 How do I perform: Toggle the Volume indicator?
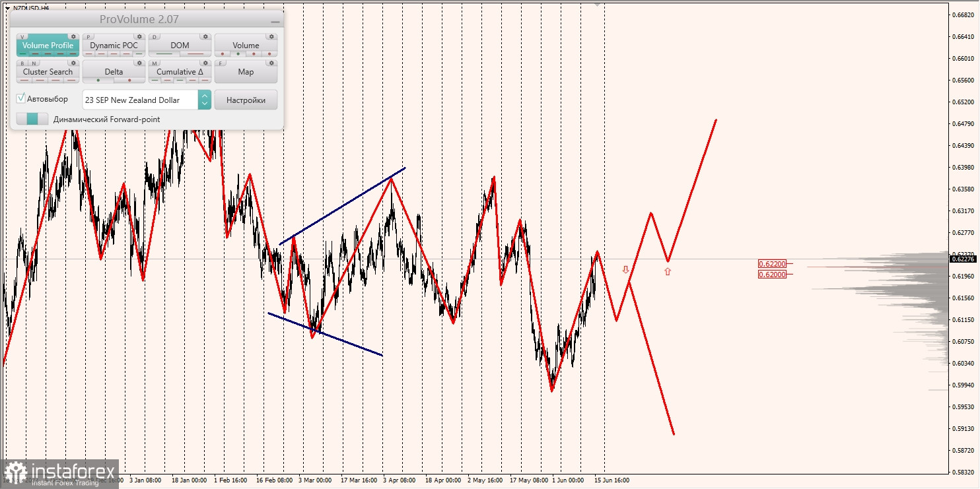246,46
